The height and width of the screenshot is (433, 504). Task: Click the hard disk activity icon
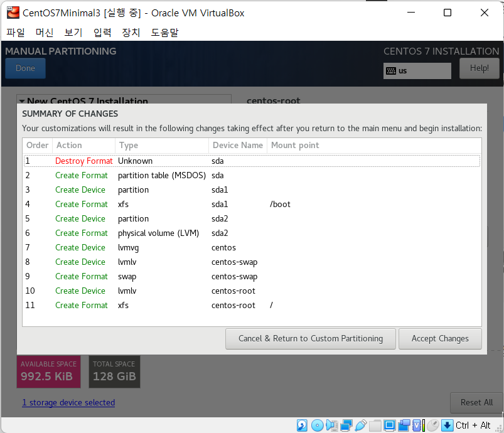[302, 425]
